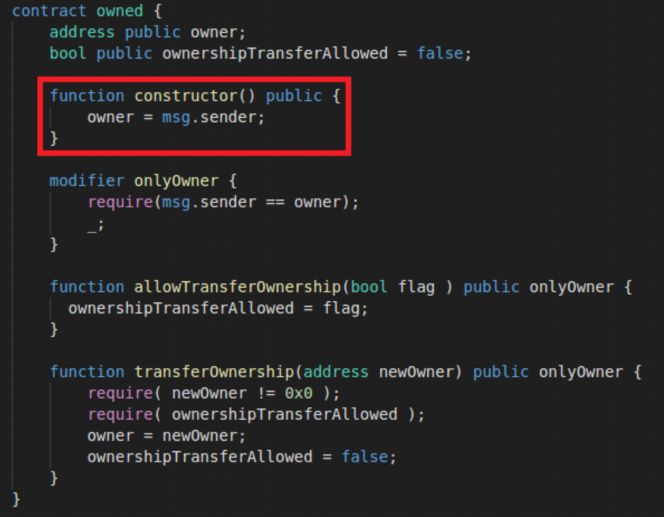The height and width of the screenshot is (517, 664).
Task: Click the 'onlyOwner' modifier name definition
Action: [176, 181]
